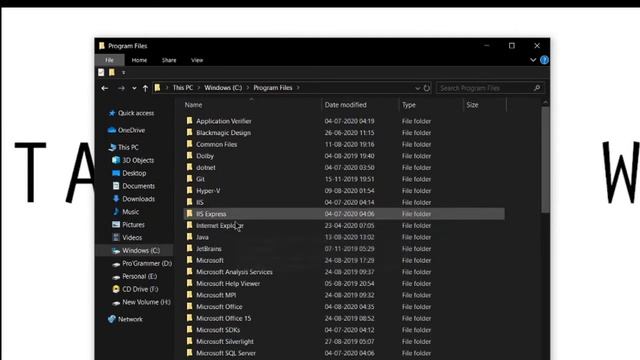Select the Personal (E:) drive
Viewport: 640px width, 360px height.
pos(140,276)
